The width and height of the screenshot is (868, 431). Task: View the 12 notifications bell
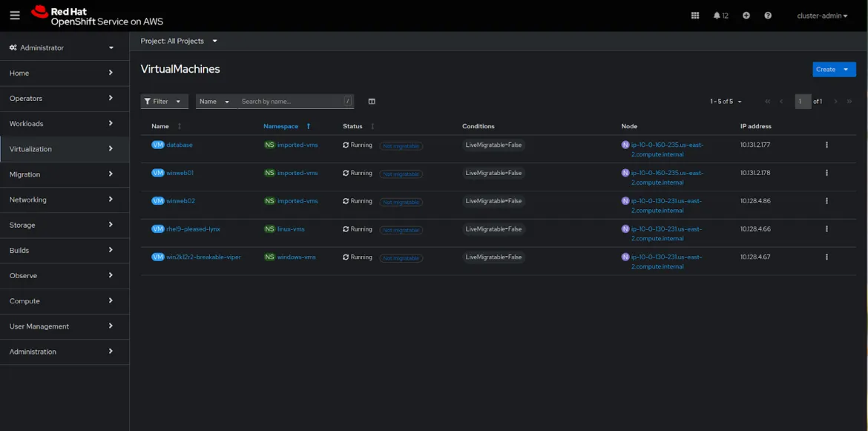[721, 16]
